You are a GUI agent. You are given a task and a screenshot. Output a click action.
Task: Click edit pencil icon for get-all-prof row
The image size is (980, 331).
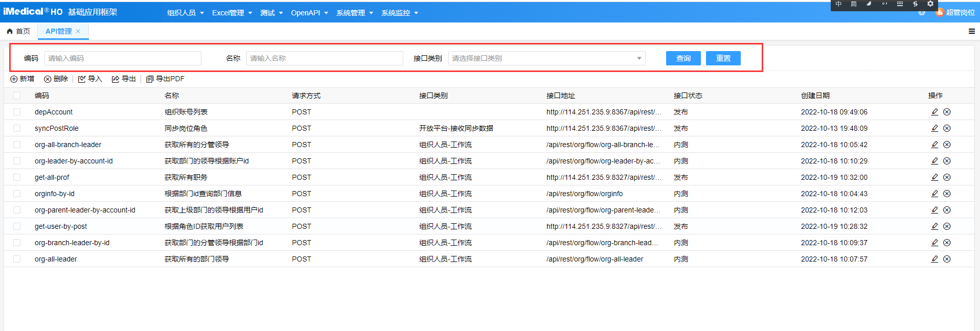pyautogui.click(x=935, y=177)
